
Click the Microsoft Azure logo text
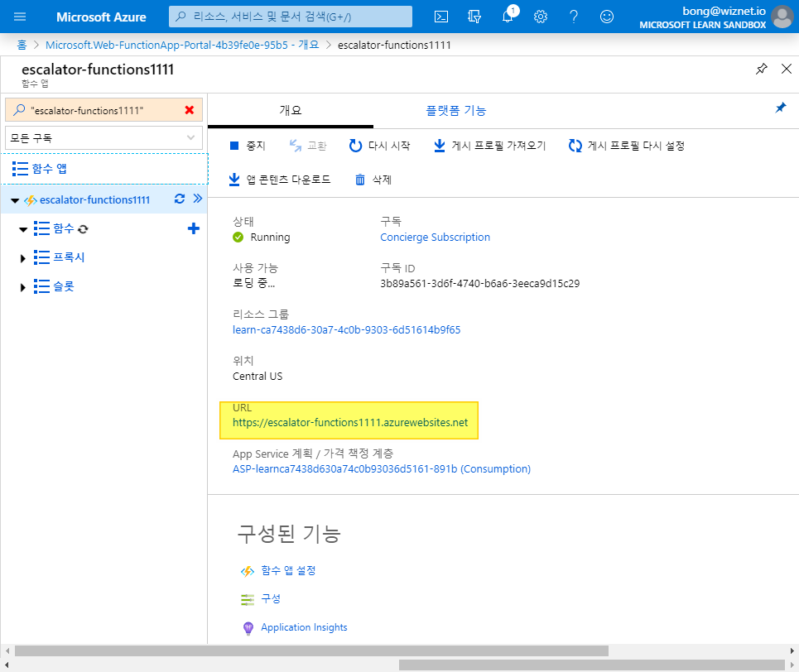point(101,17)
